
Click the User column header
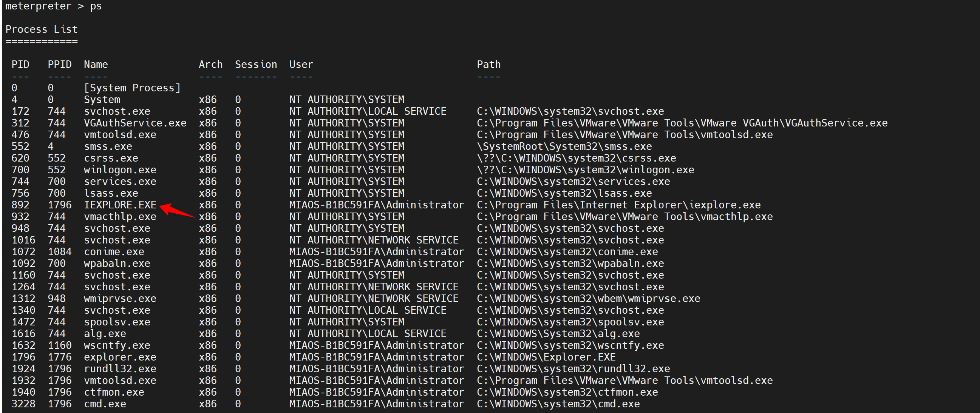[x=301, y=64]
